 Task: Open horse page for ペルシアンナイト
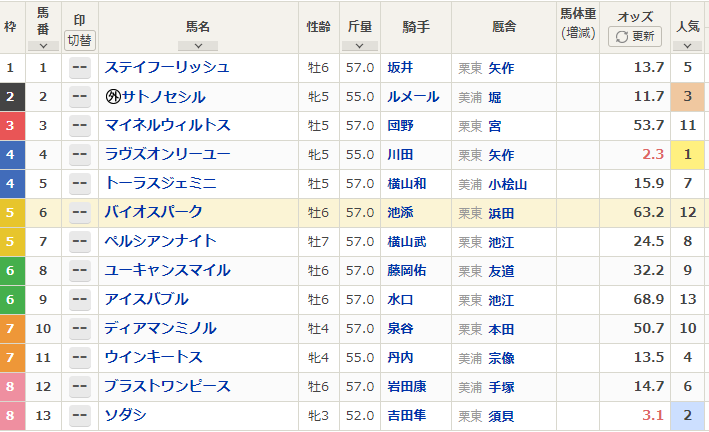coord(160,241)
